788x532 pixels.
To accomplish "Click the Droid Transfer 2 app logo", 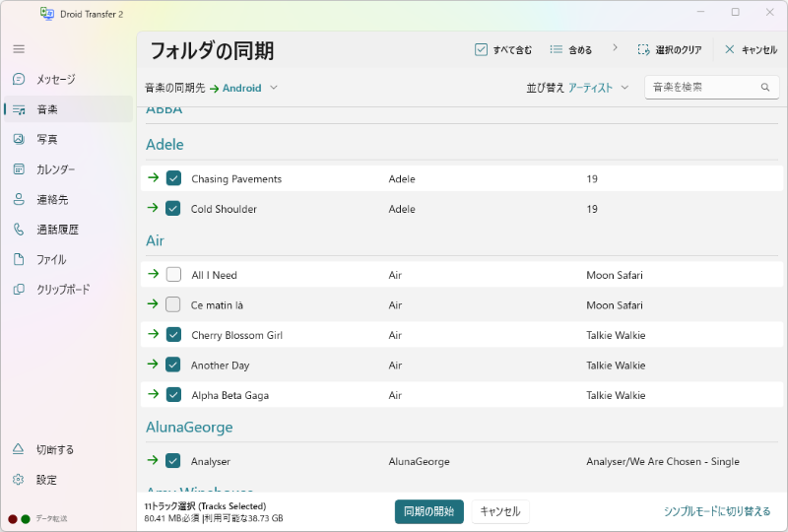I will point(47,14).
